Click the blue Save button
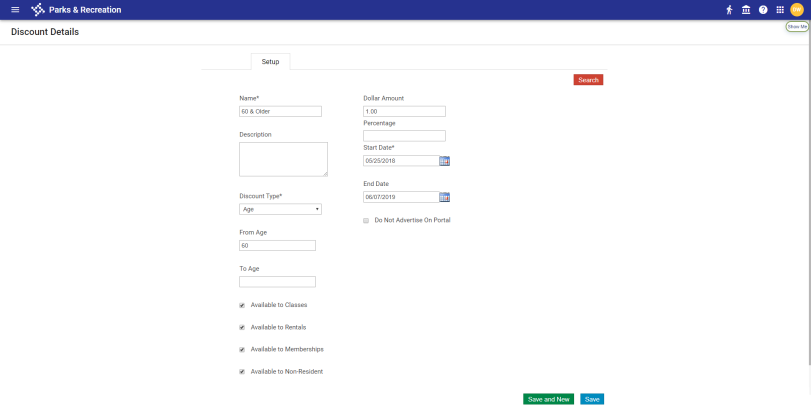This screenshot has width=811, height=407. [x=592, y=399]
